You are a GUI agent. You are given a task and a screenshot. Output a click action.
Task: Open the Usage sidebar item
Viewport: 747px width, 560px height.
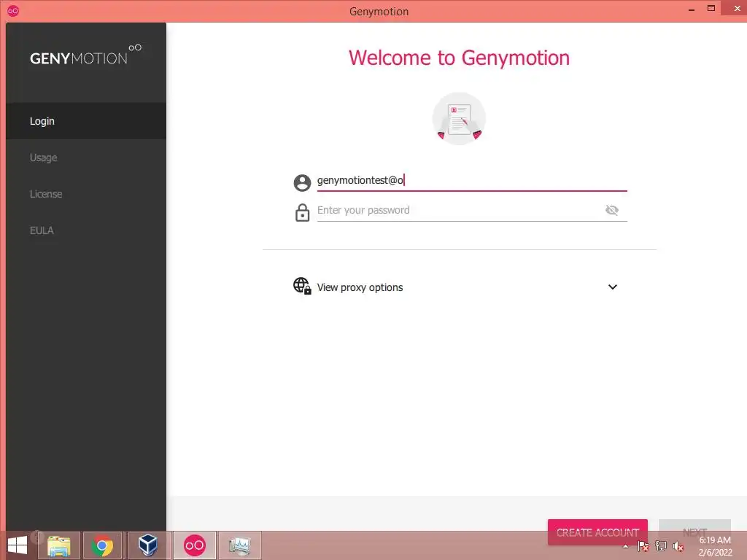(x=86, y=157)
